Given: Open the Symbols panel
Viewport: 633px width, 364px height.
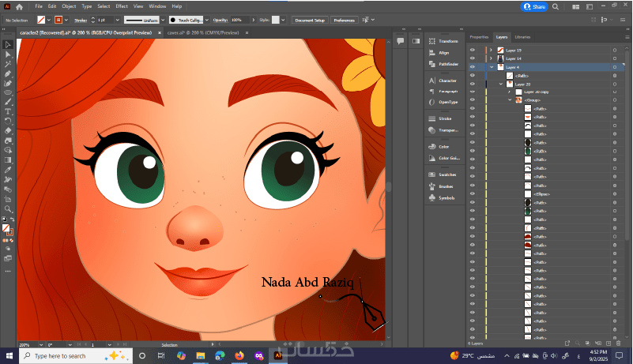Looking at the screenshot, I should tap(443, 198).
